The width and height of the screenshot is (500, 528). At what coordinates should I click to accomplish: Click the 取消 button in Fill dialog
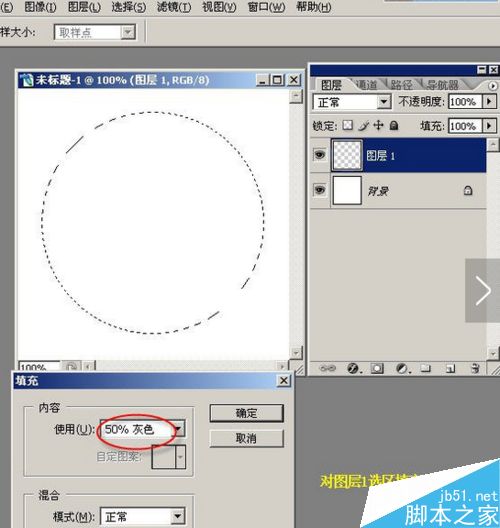pyautogui.click(x=246, y=438)
